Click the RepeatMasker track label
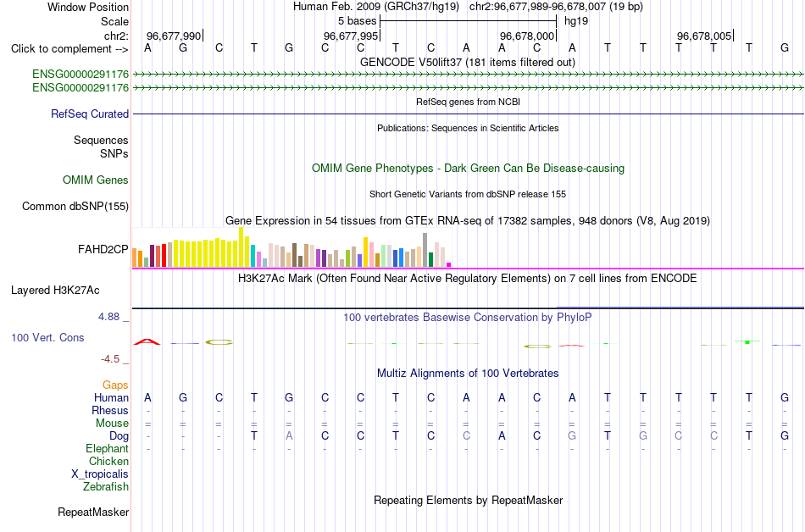The width and height of the screenshot is (805, 532). click(93, 512)
